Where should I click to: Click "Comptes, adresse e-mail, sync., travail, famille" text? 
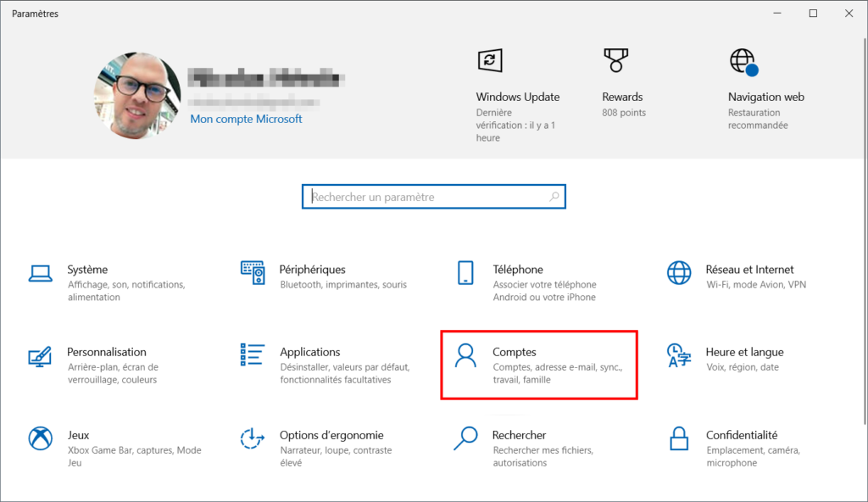tap(558, 373)
